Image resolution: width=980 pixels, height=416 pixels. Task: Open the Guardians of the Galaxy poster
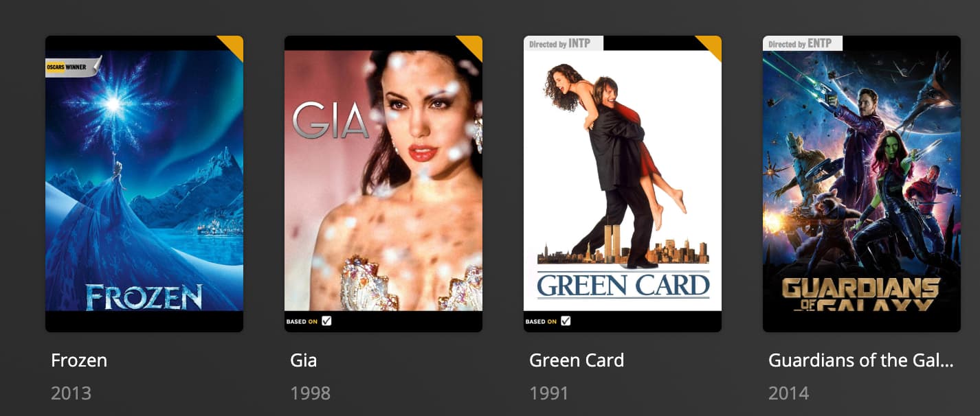point(862,184)
